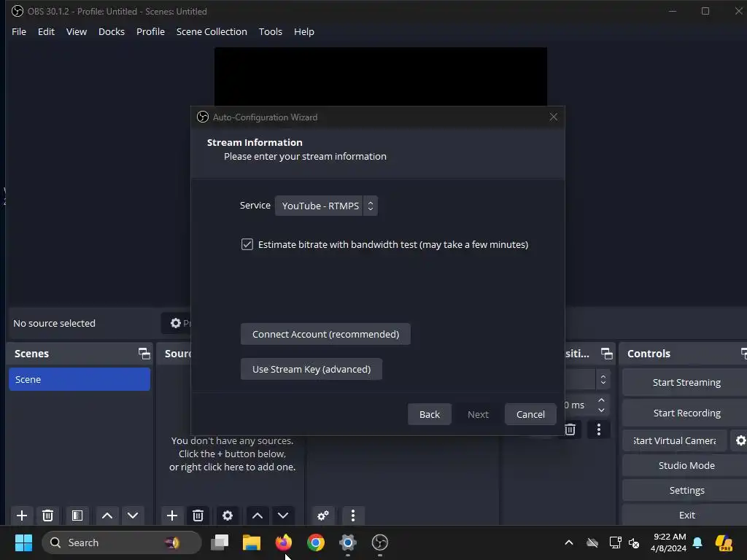Click Start Virtual Camera button

tap(675, 440)
